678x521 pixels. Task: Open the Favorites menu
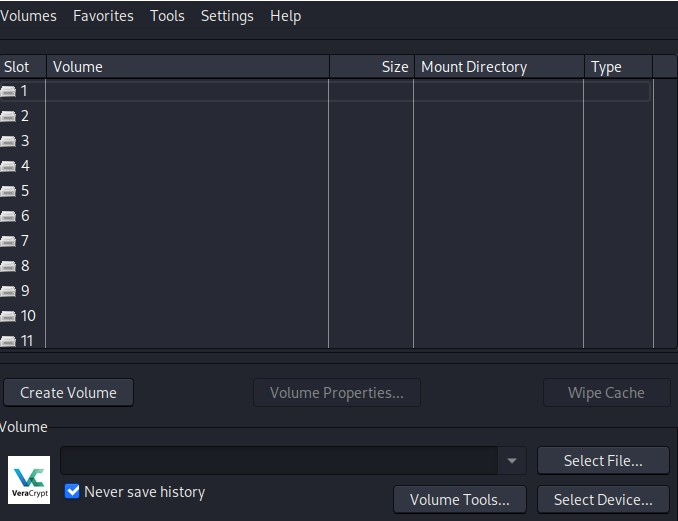point(103,16)
